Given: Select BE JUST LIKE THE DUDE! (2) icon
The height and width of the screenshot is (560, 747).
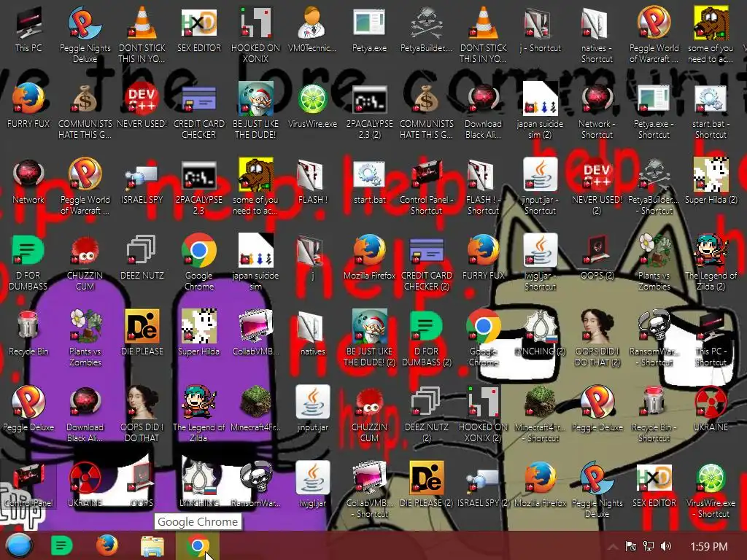Looking at the screenshot, I should (369, 338).
